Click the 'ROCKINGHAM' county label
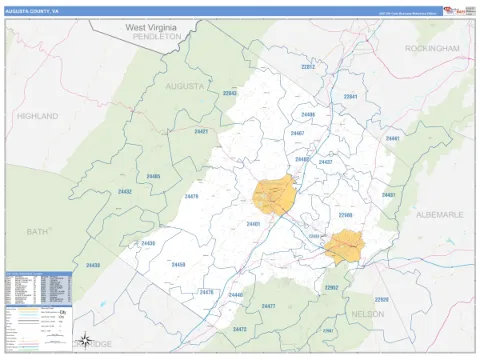Image resolution: width=480 pixels, height=360 pixels. tap(432, 48)
